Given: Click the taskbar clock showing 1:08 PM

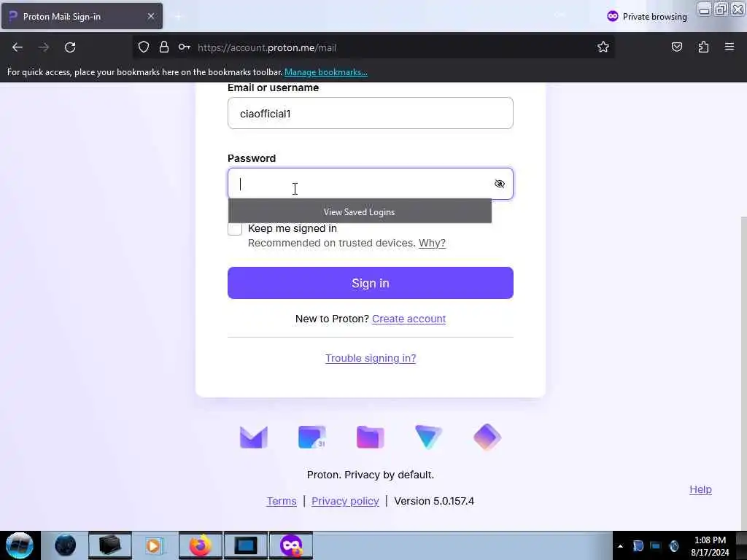Looking at the screenshot, I should (710, 546).
